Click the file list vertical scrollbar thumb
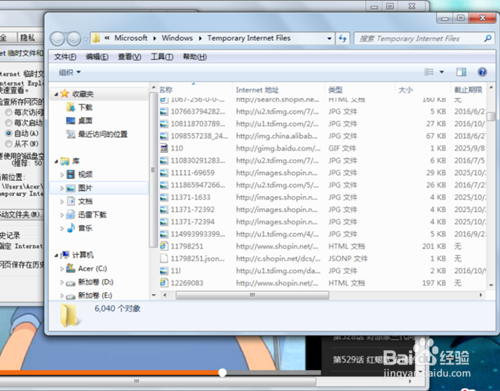This screenshot has width=500, height=391. tap(491, 116)
